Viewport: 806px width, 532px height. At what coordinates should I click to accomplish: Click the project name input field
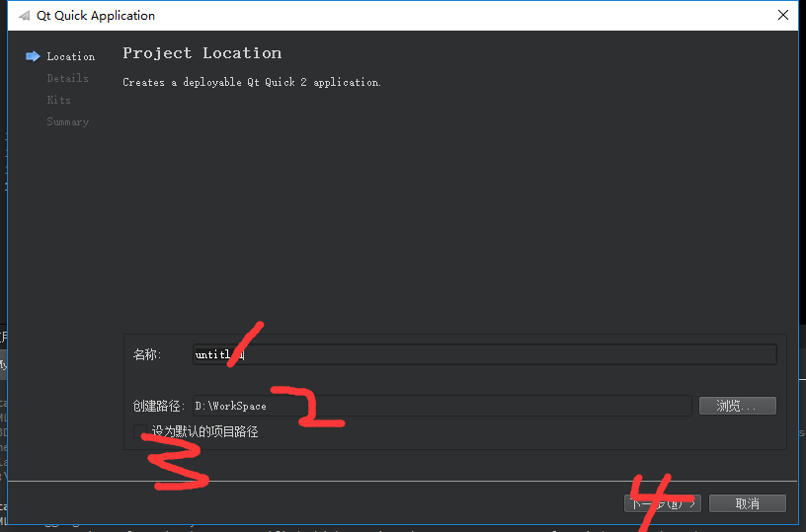click(x=484, y=354)
